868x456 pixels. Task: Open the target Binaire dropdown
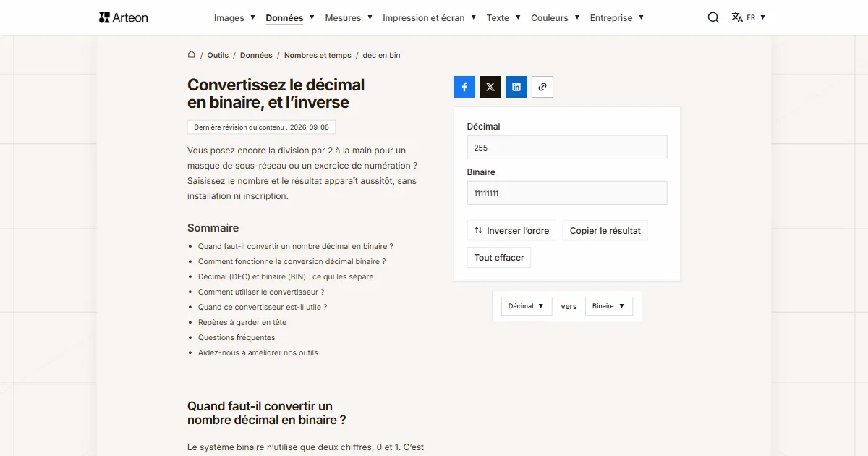(609, 306)
